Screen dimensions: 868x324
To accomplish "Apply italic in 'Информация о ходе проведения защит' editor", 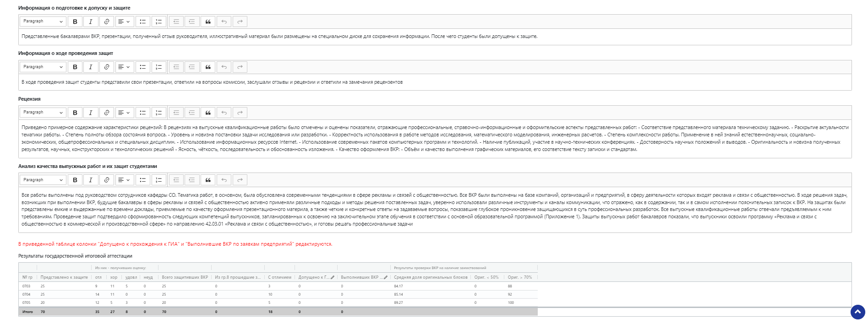I will [91, 67].
